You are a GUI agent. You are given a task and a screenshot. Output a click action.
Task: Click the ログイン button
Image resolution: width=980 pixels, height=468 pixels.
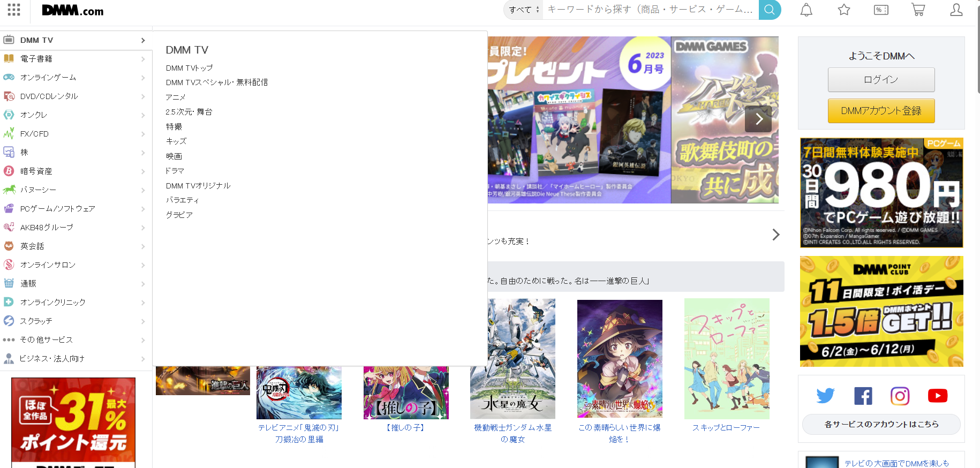881,80
